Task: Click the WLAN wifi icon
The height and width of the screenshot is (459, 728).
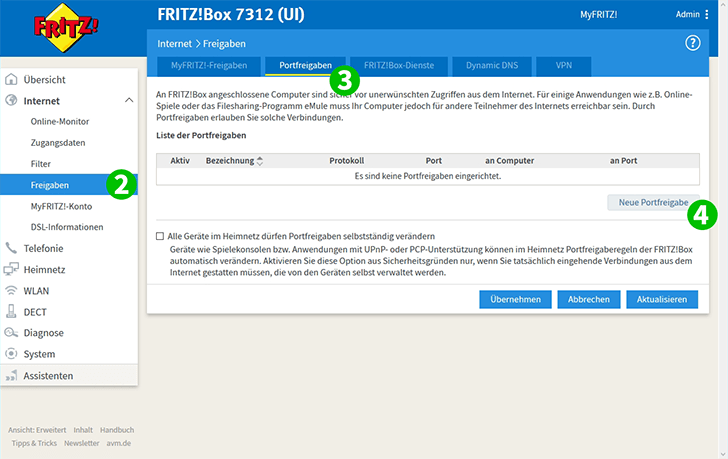Action: [x=11, y=291]
